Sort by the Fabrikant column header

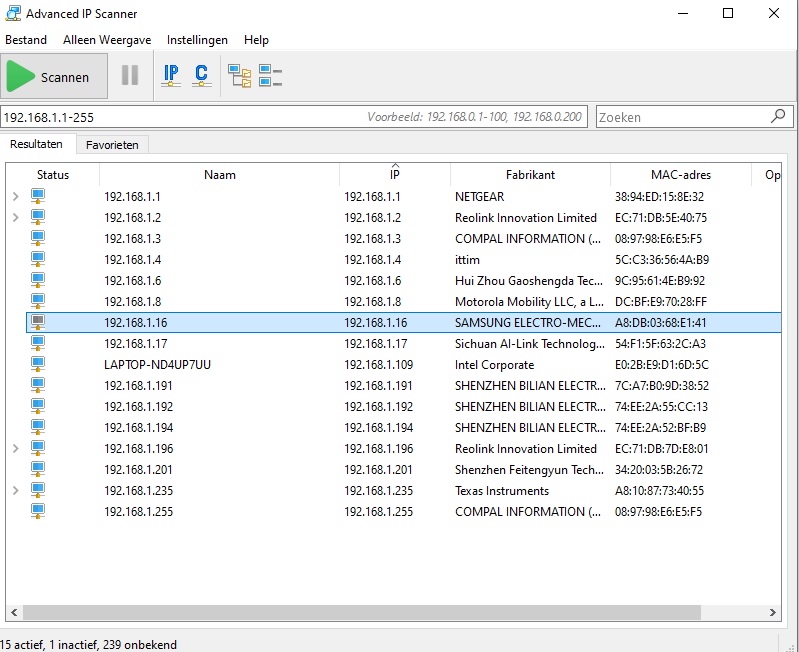coord(530,175)
